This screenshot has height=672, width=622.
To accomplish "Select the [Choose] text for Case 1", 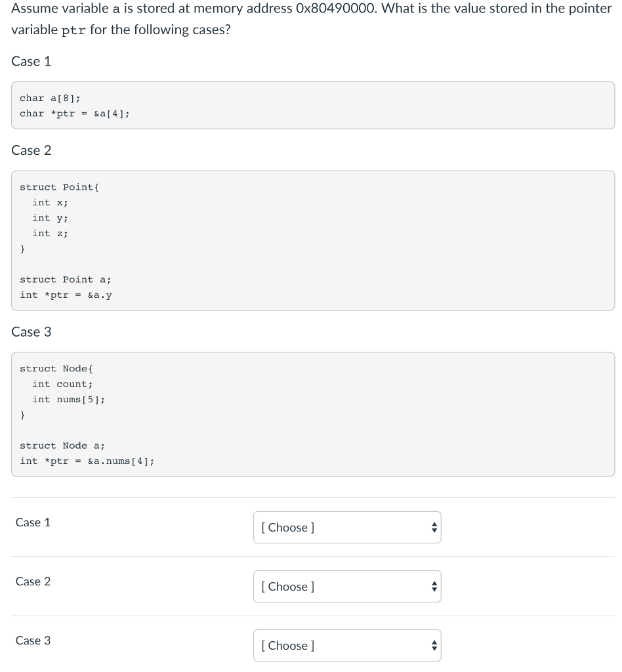I will (x=287, y=527).
